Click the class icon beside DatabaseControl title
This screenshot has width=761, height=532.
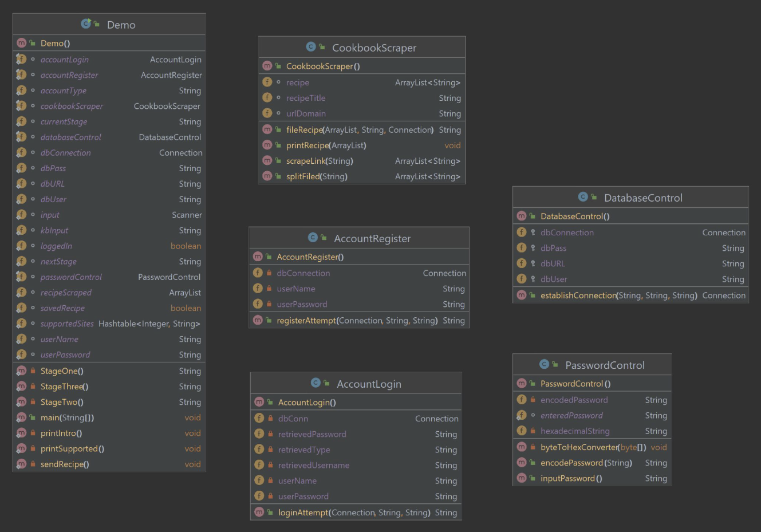click(583, 197)
